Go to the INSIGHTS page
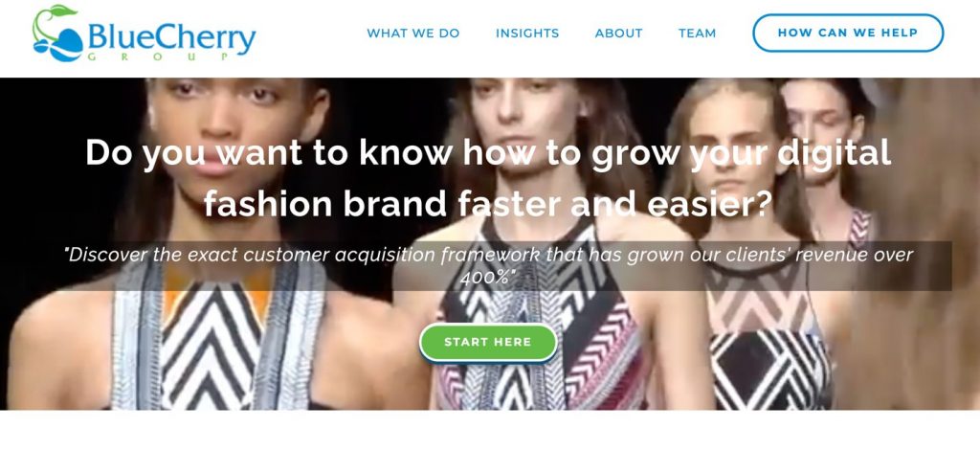 pyautogui.click(x=527, y=34)
